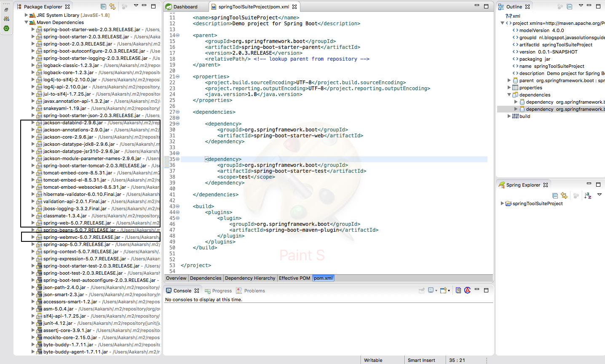
Task: Toggle Link with Editor in Package Explorer
Action: click(x=112, y=6)
